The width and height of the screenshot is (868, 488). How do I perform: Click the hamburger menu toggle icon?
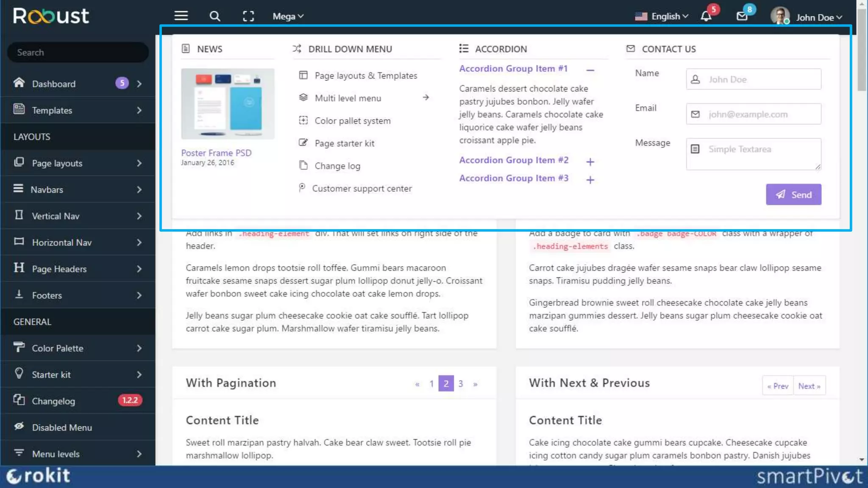[x=181, y=16]
